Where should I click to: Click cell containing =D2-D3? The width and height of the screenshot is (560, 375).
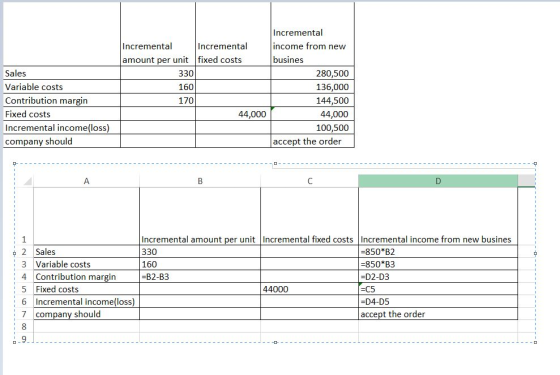coord(438,277)
